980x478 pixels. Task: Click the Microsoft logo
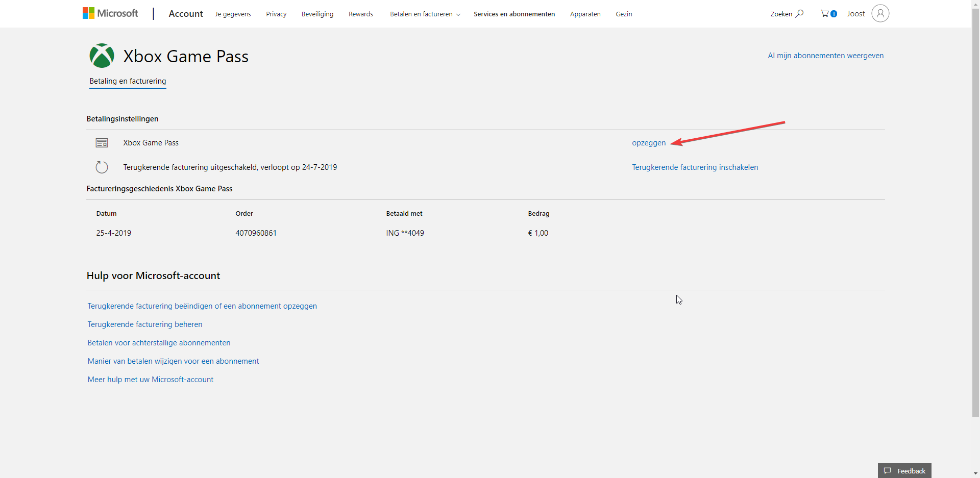(110, 13)
